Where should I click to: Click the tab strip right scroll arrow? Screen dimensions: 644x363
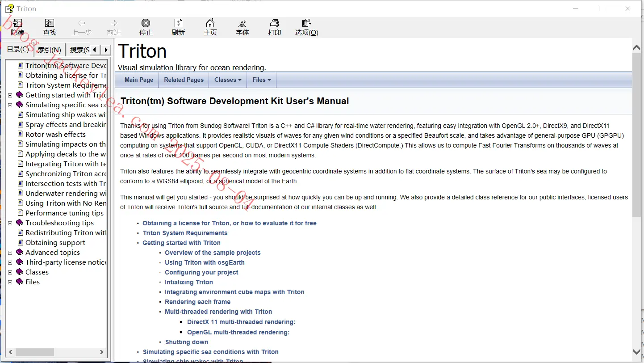(106, 50)
